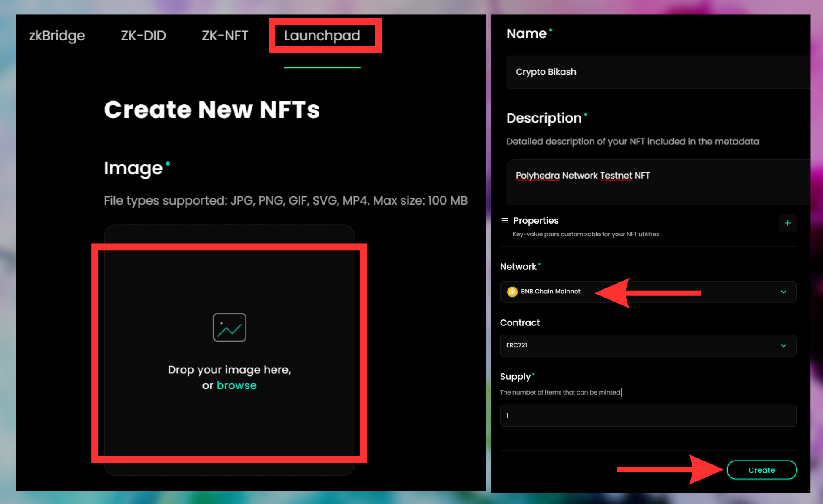Click the Supply number field
The image size is (823, 504).
click(x=648, y=416)
